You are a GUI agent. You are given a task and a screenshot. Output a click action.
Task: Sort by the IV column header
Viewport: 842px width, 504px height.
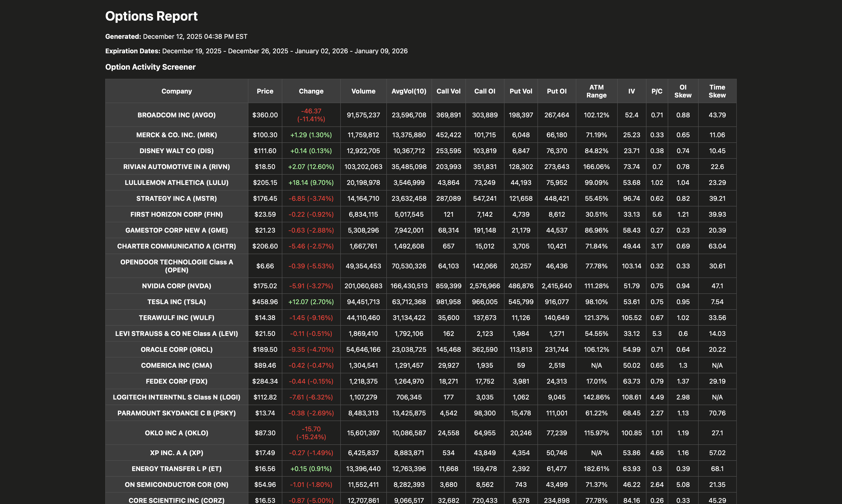pos(631,91)
